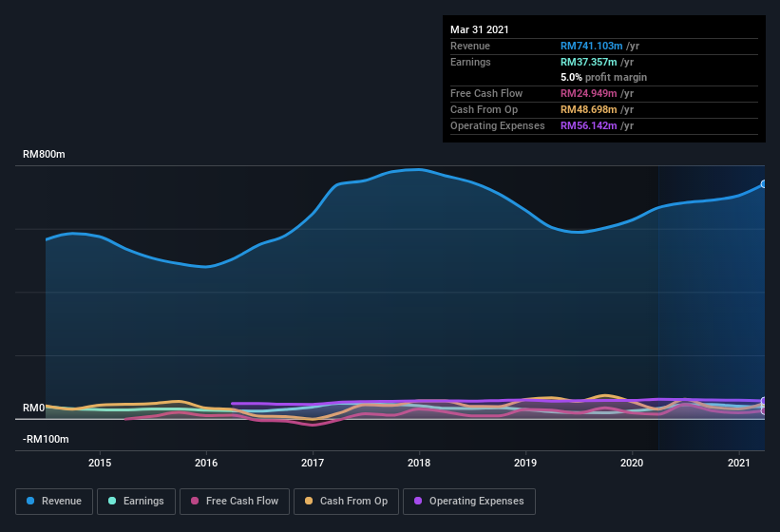Toggle the Revenue legend button

click(x=54, y=502)
